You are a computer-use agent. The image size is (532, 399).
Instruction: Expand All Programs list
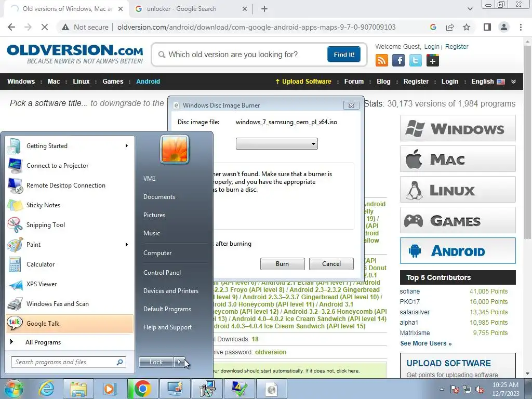click(70, 342)
